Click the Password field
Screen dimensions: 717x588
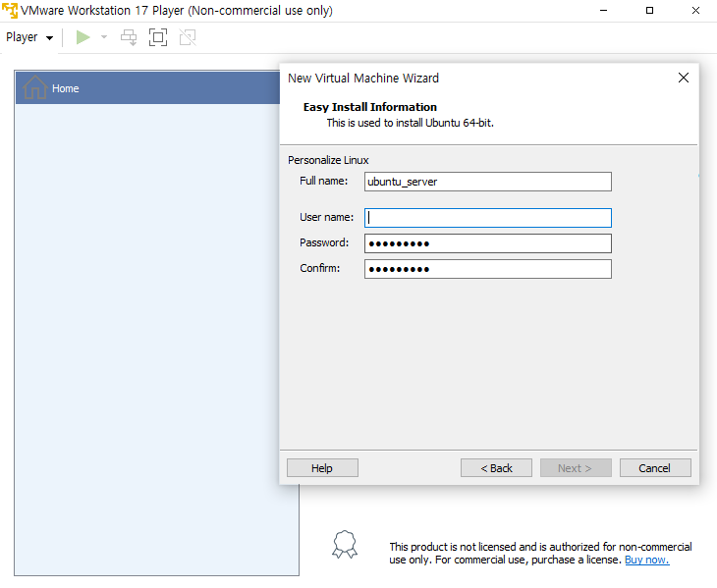(488, 243)
